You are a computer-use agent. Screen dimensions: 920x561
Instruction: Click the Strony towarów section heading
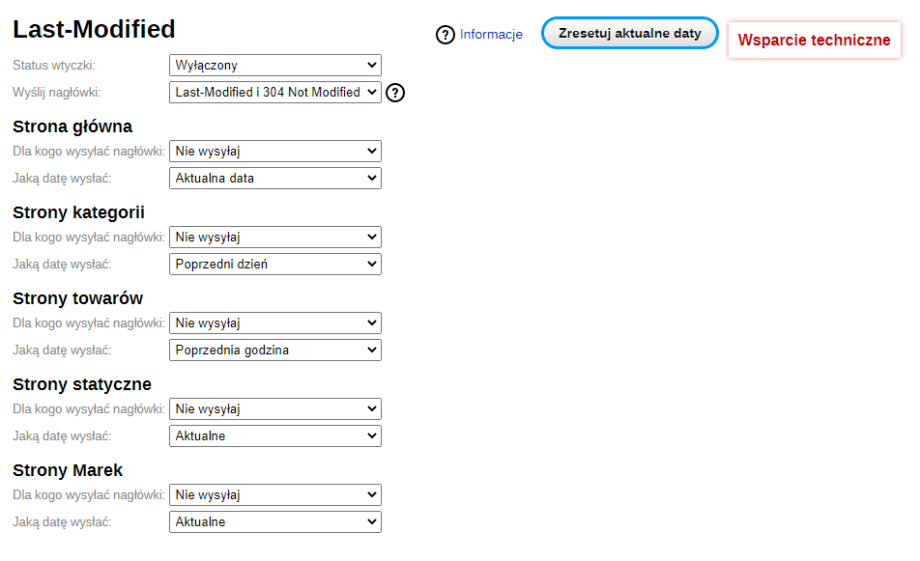pos(77,298)
